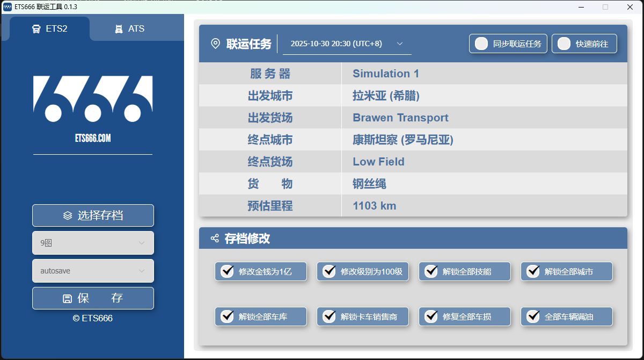Viewport: 644px width, 360px height.
Task: Click the location pin icon beside 联运任务
Action: click(x=215, y=44)
